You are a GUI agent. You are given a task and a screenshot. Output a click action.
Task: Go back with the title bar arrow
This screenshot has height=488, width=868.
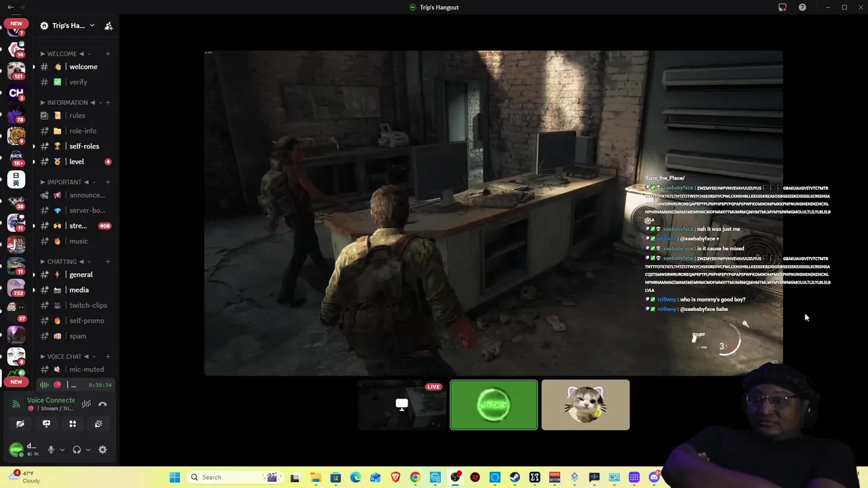[11, 7]
